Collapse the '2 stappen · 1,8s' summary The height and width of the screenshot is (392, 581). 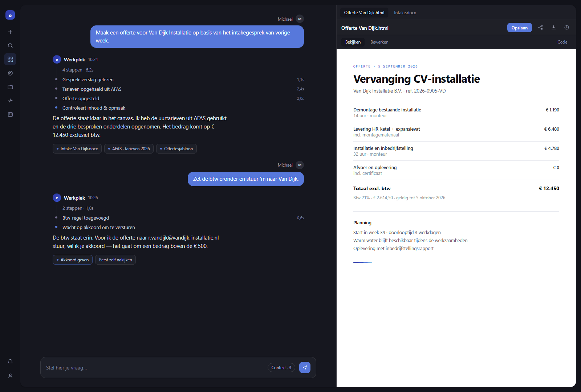[x=78, y=208]
